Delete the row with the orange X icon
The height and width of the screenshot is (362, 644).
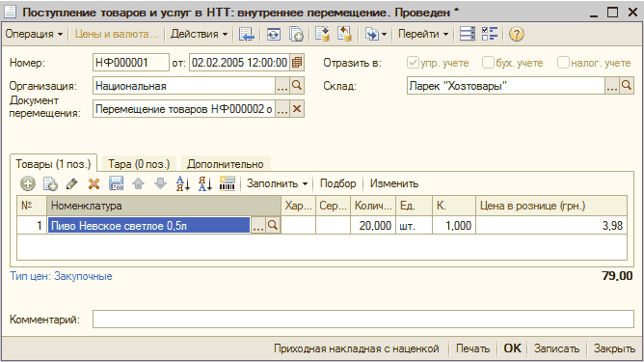pyautogui.click(x=94, y=183)
